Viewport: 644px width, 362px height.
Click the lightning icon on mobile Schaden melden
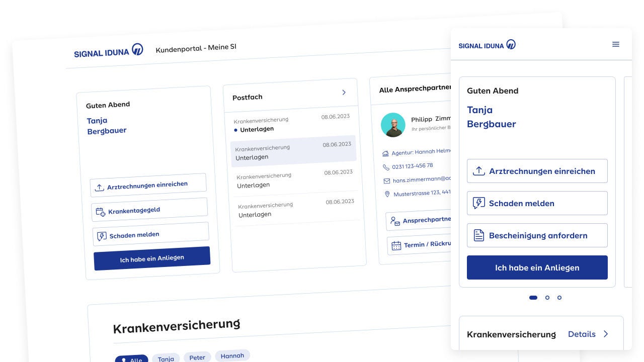tap(478, 203)
